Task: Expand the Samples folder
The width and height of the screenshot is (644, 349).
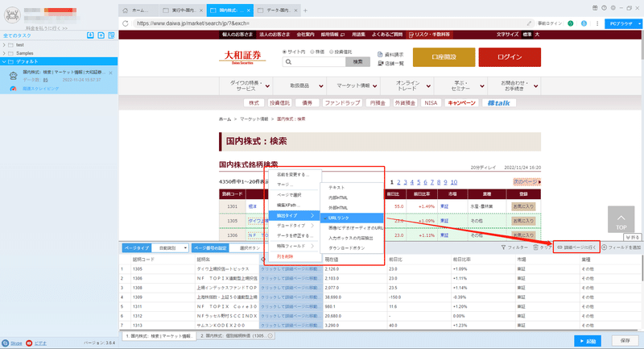Action: [4, 53]
